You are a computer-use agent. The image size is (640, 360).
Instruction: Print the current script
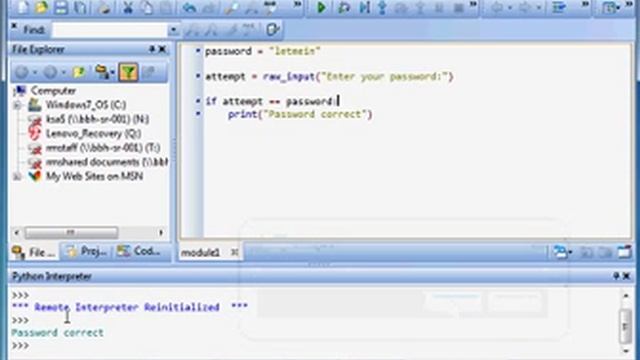click(105, 7)
